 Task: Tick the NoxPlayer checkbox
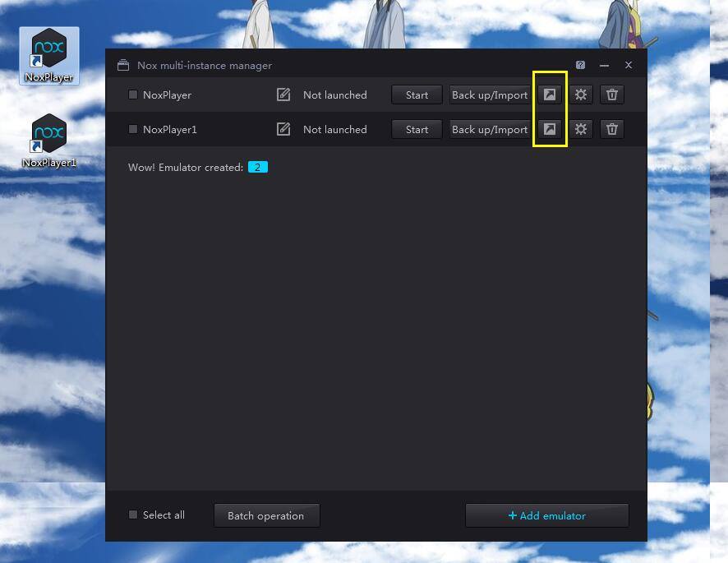pyautogui.click(x=133, y=95)
